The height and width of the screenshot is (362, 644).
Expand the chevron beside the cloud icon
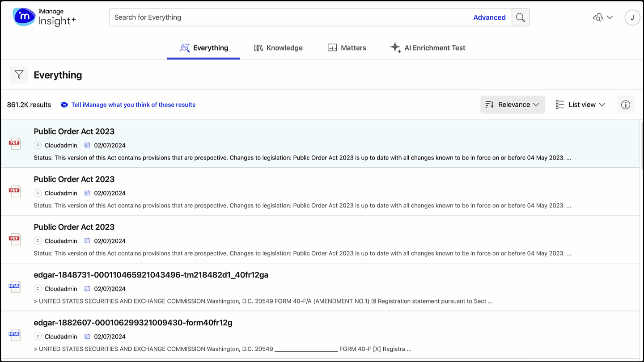click(x=610, y=17)
